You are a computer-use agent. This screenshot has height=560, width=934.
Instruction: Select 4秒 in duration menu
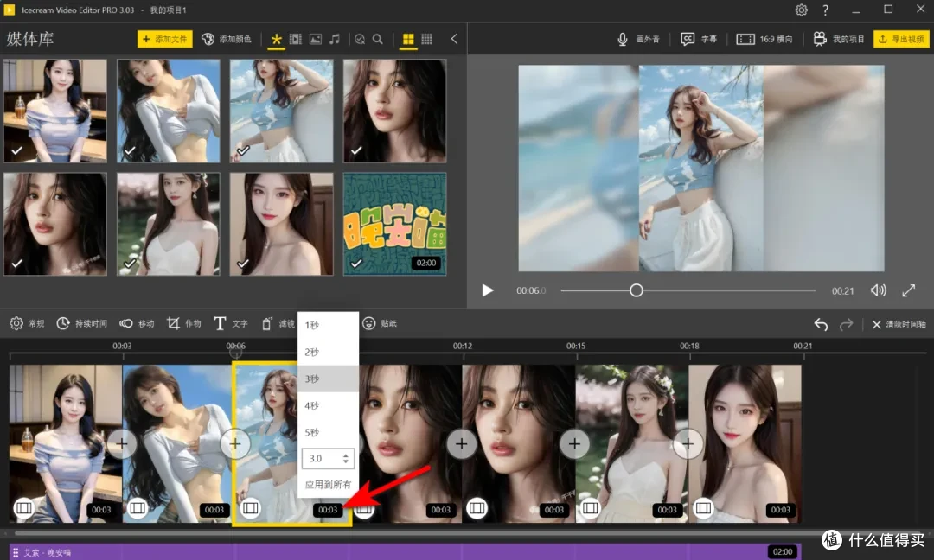coord(329,405)
